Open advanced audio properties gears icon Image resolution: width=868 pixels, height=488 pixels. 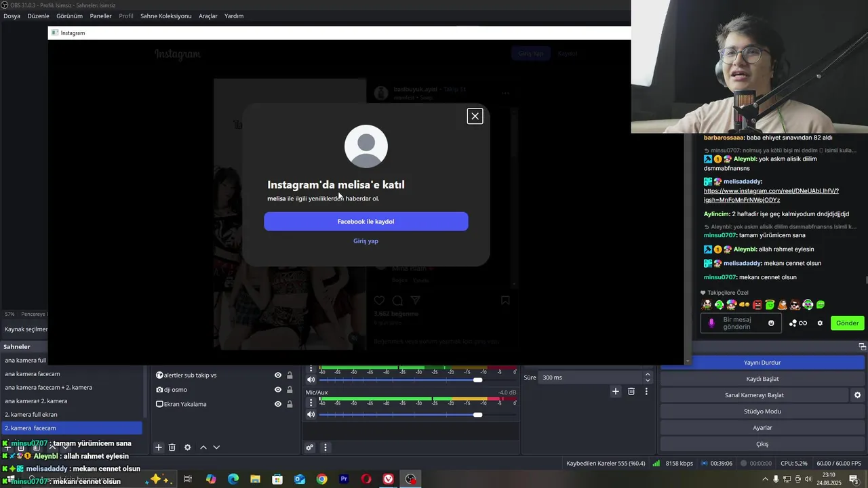pos(310,447)
